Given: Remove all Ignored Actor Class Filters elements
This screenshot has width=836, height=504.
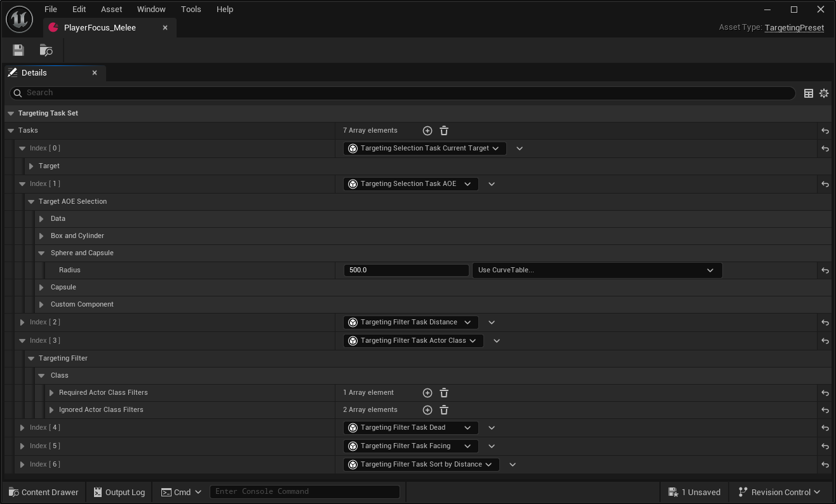Looking at the screenshot, I should pyautogui.click(x=444, y=410).
